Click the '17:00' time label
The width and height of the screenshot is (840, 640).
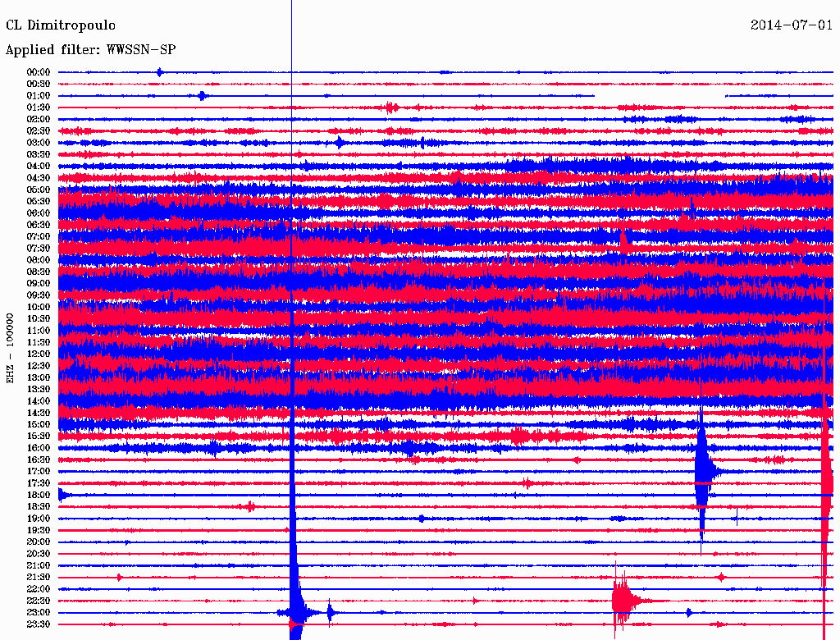pos(39,472)
